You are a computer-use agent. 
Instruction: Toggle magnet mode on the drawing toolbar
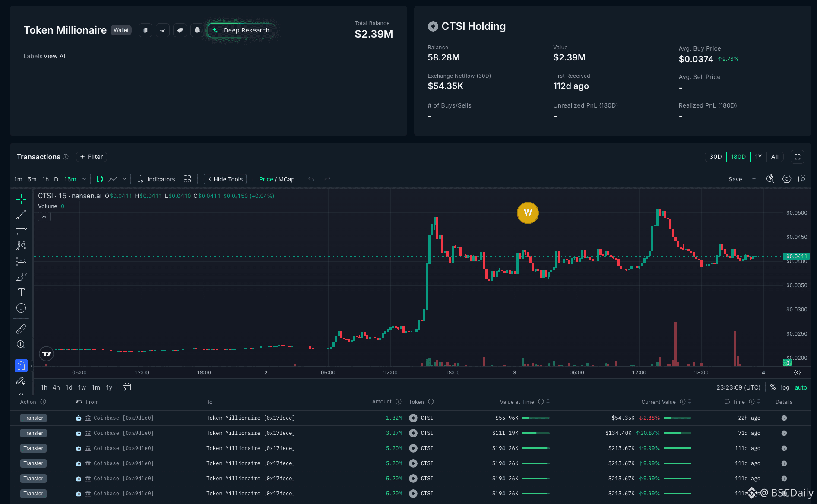pos(21,366)
